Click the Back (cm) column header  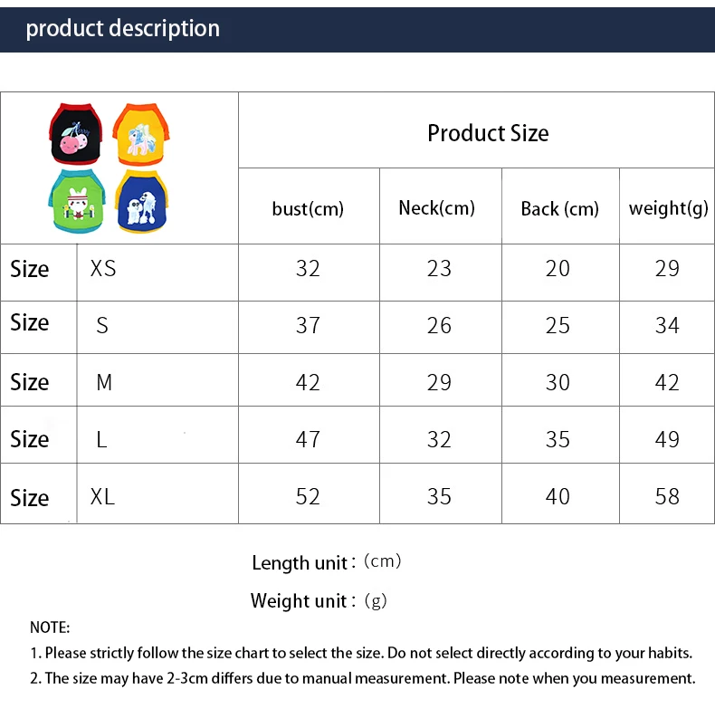[x=559, y=209]
